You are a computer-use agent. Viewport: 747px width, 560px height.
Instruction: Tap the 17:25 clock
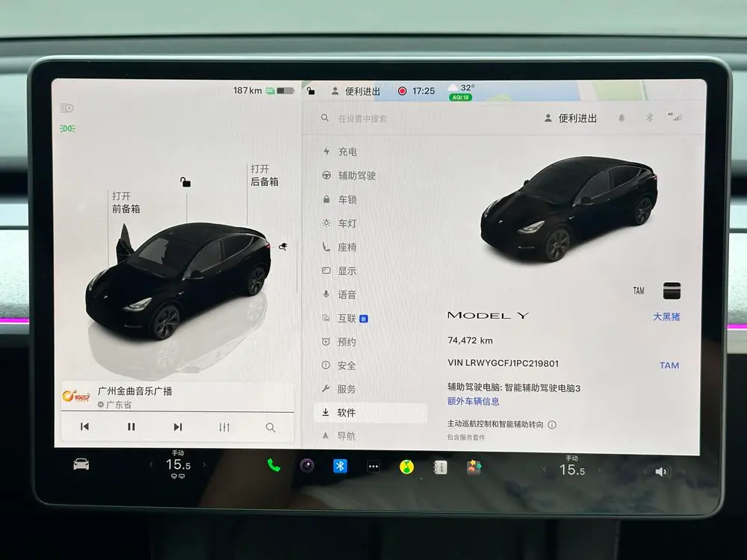(424, 90)
